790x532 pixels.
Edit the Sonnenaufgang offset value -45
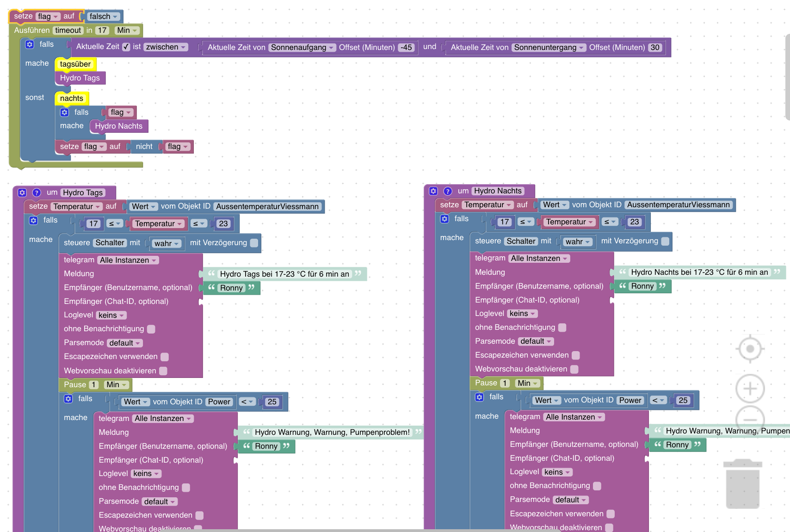[x=407, y=48]
